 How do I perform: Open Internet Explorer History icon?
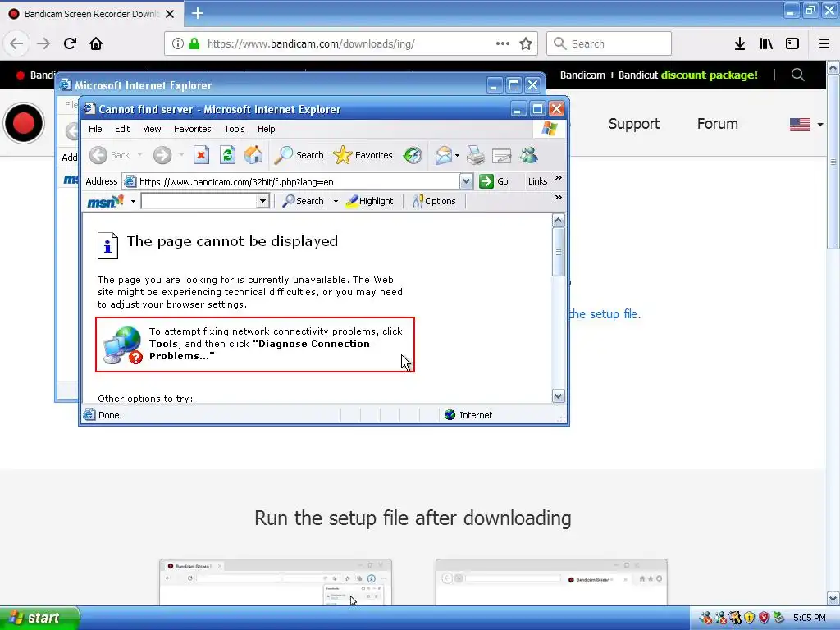(x=413, y=155)
